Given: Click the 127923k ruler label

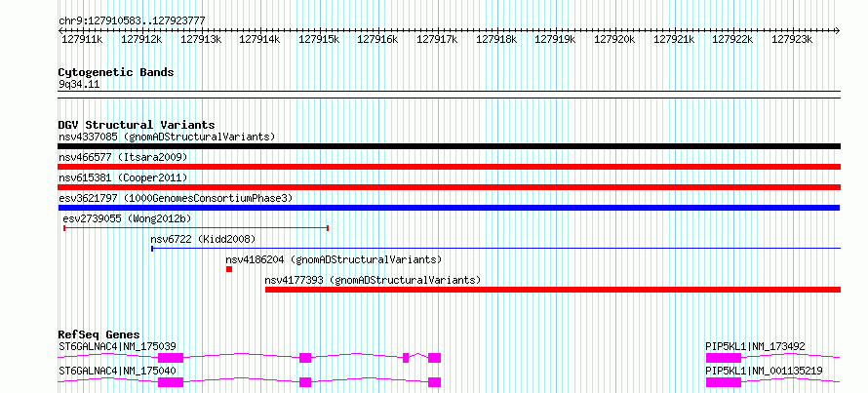Looking at the screenshot, I should (792, 39).
